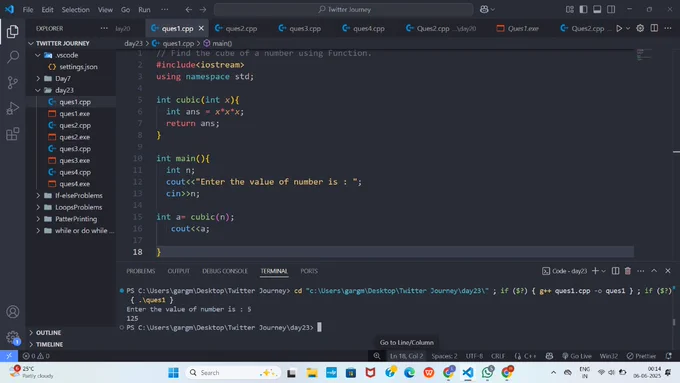Kill terminal with trash icon
This screenshot has height=383, width=680.
[628, 271]
